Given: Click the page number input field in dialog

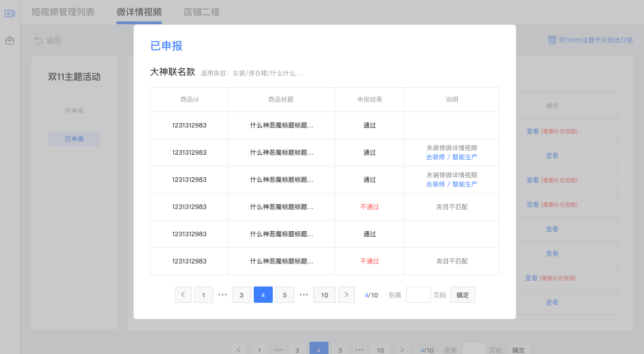Looking at the screenshot, I should [418, 295].
